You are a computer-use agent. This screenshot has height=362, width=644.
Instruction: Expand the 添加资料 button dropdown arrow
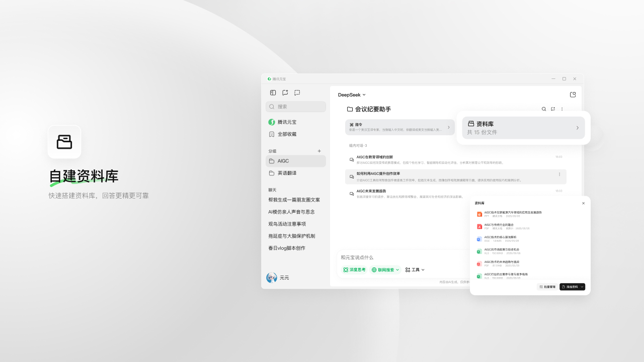pos(582,287)
